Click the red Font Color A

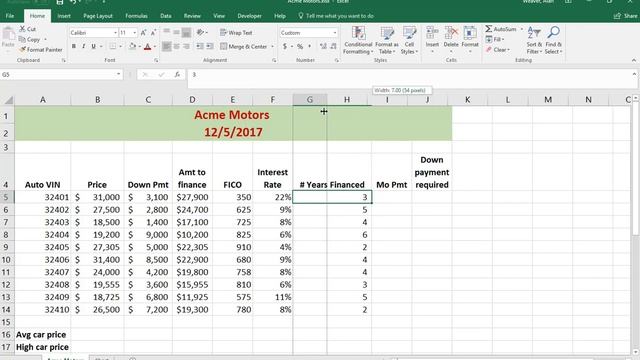pyautogui.click(x=148, y=47)
